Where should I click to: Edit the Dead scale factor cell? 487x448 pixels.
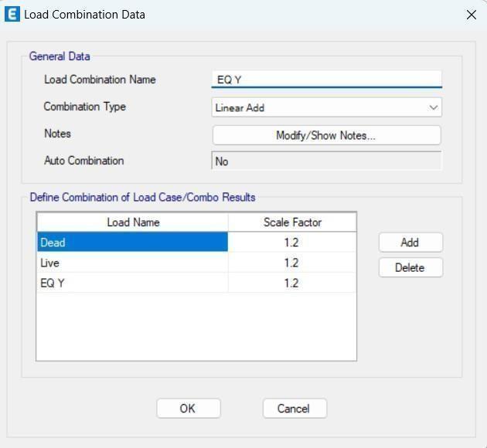pos(292,242)
